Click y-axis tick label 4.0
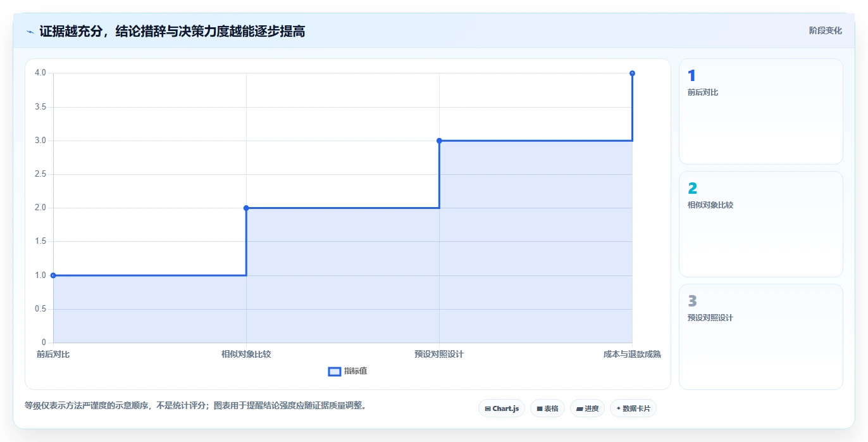This screenshot has height=442, width=868. (x=40, y=73)
